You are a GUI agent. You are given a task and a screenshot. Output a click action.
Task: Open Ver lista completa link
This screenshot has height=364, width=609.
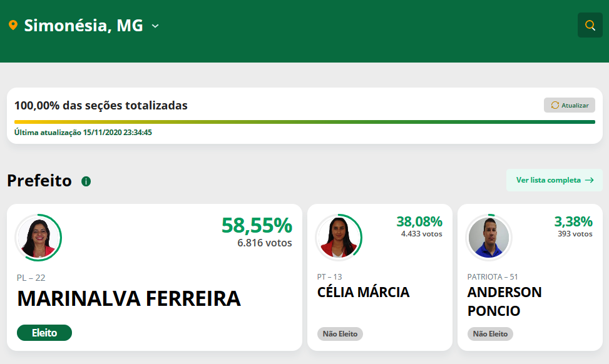pos(555,180)
